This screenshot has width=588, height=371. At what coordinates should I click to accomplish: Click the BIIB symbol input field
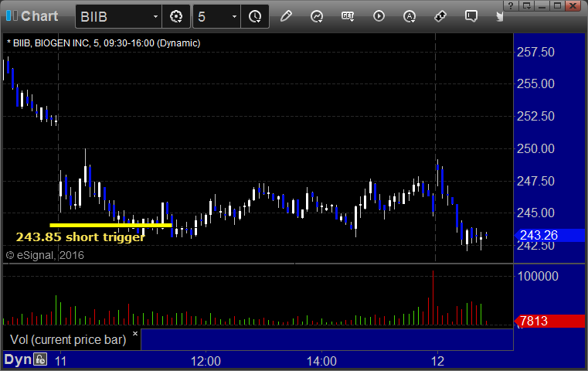114,16
